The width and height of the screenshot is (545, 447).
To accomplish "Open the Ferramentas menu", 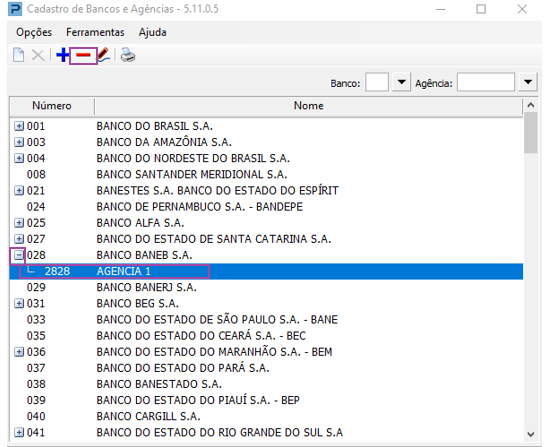I will (95, 32).
